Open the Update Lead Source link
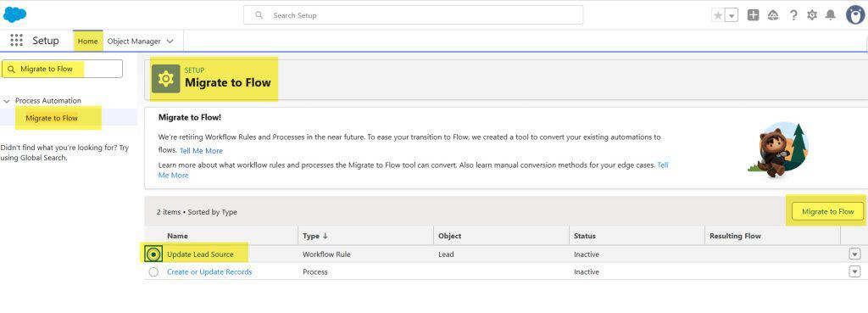Screen dimensions: 868x313 click(200, 254)
